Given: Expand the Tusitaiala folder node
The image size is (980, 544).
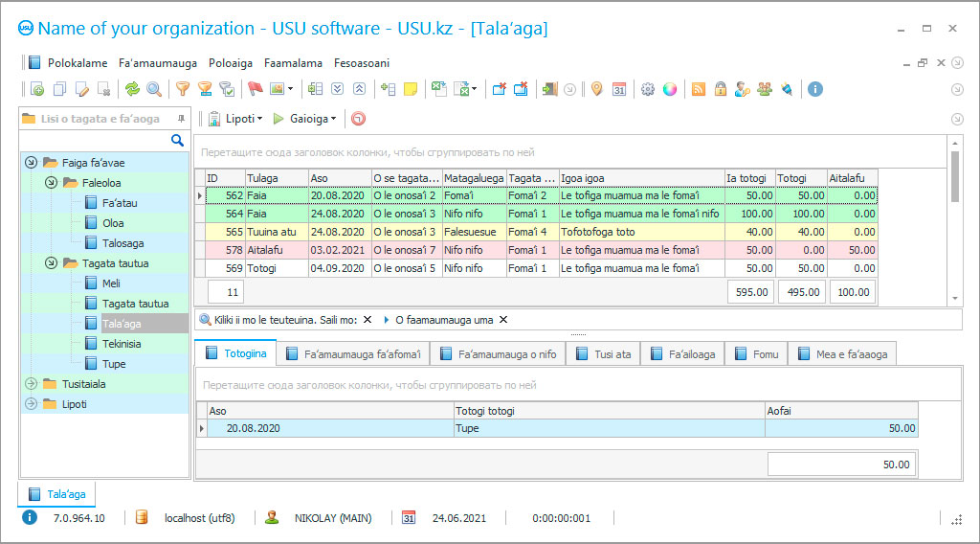Looking at the screenshot, I should 31,384.
